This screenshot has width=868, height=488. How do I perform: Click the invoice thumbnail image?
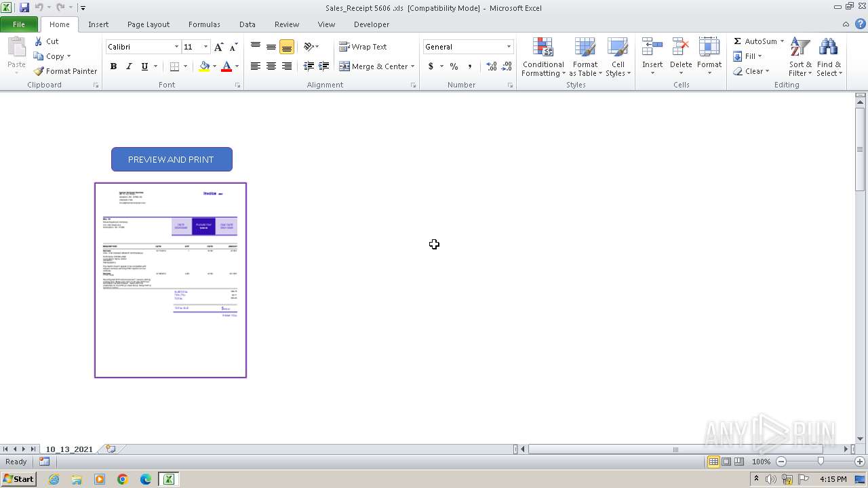coord(170,280)
